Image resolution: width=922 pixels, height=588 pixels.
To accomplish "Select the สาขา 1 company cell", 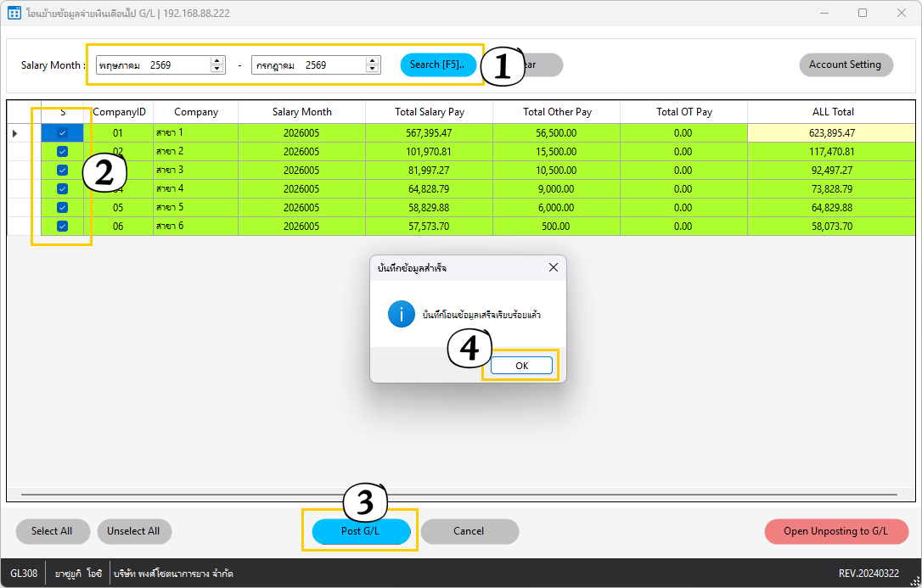I will [196, 132].
